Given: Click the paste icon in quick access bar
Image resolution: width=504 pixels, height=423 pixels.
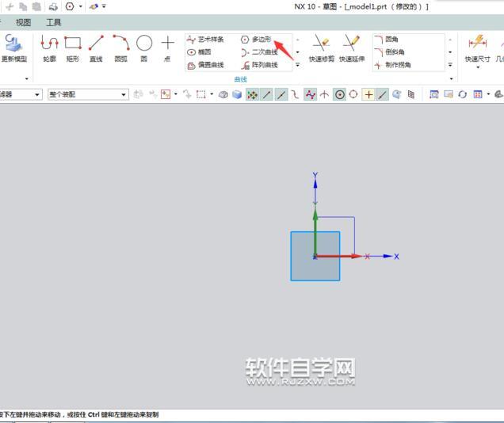Looking at the screenshot, I should pos(36,6).
